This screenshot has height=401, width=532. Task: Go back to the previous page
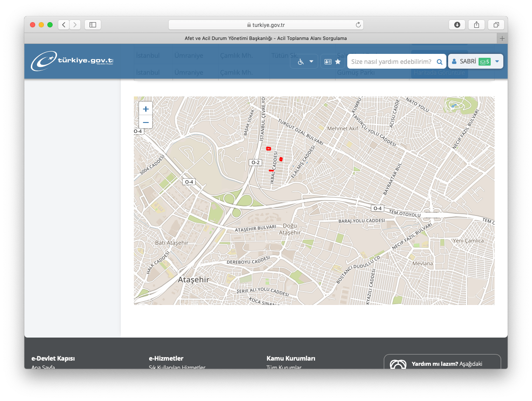64,25
